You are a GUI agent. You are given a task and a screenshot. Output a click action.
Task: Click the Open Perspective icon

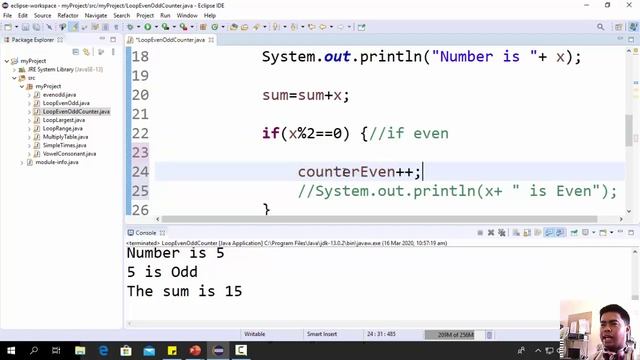coord(618,27)
